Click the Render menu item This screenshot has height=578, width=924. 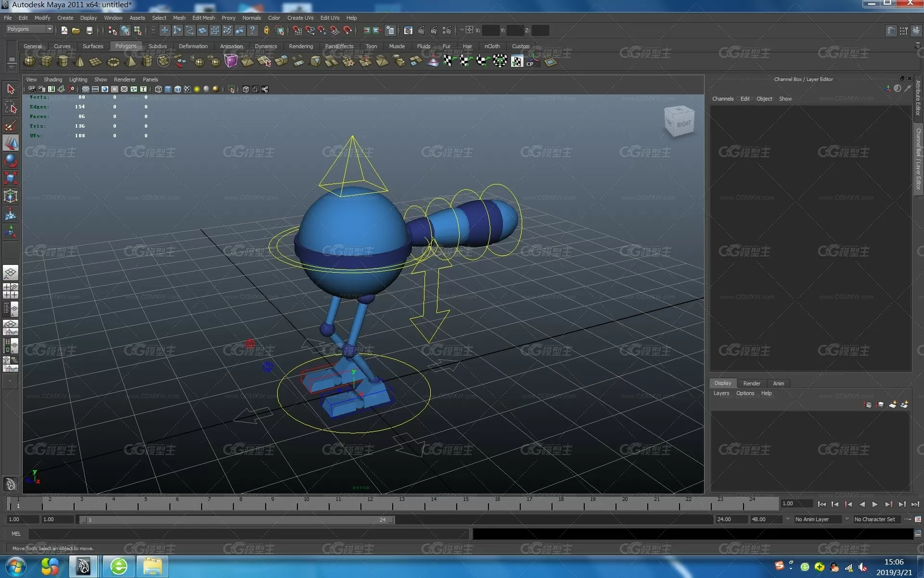click(x=750, y=383)
